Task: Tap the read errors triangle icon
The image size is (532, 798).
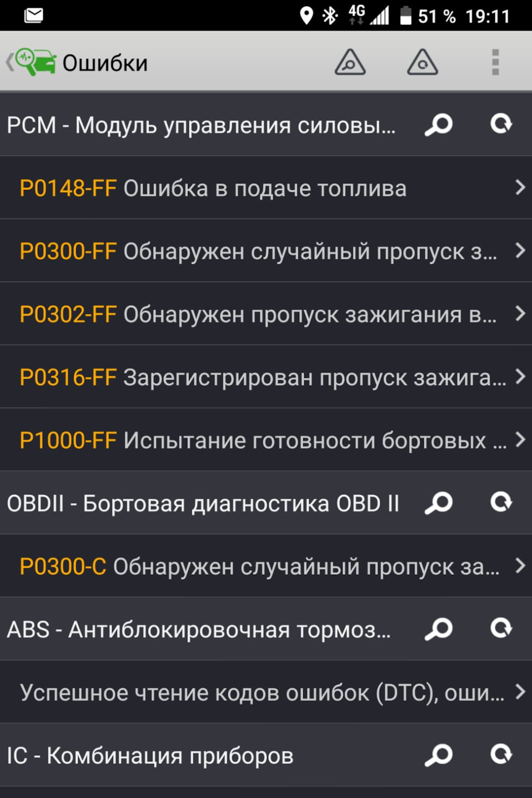Action: 350,62
